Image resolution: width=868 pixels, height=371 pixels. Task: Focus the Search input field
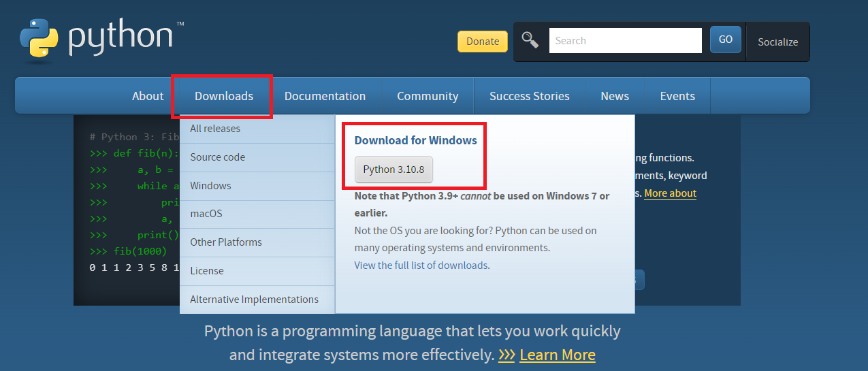point(625,40)
